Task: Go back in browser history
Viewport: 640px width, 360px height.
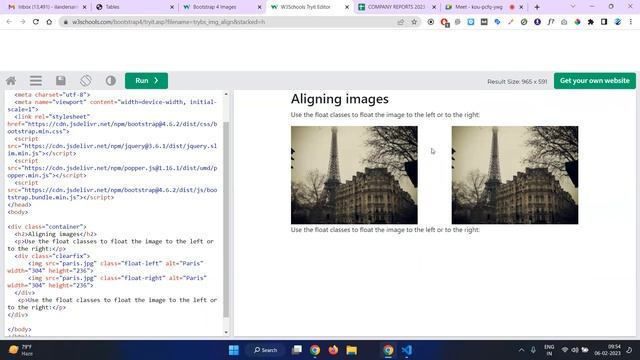Action: point(9,22)
